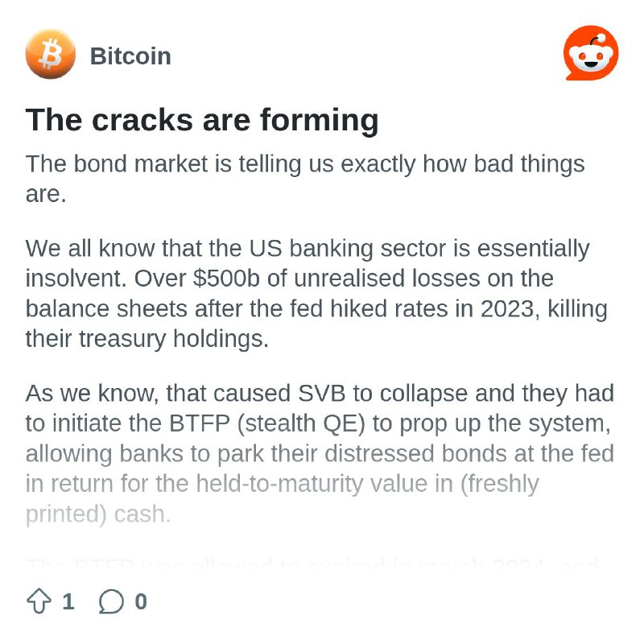Open comments via the speech bubble icon
644x644 pixels.
tap(111, 601)
